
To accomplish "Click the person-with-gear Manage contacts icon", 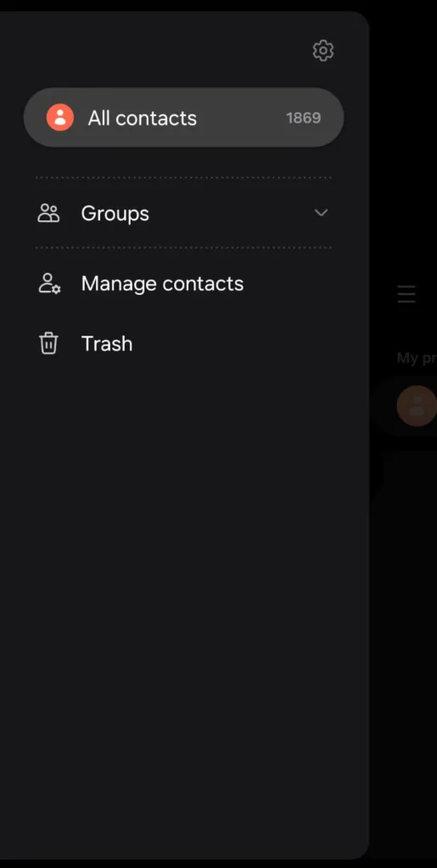I will (x=49, y=283).
